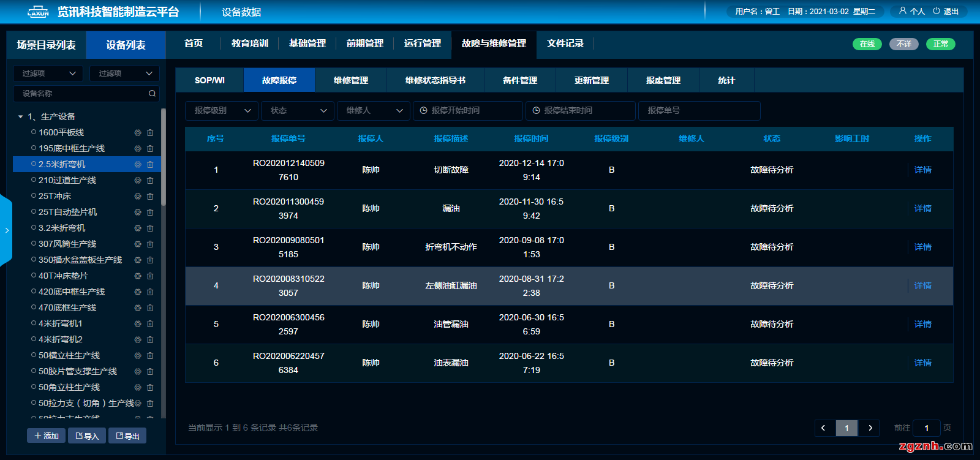Select radio for 50角立柱生产线 device
The width and height of the screenshot is (980, 460).
click(x=34, y=387)
